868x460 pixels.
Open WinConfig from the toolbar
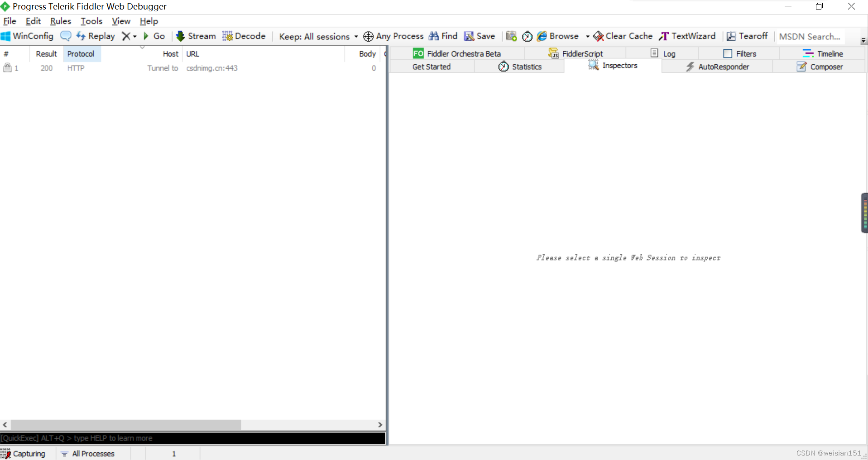click(27, 36)
